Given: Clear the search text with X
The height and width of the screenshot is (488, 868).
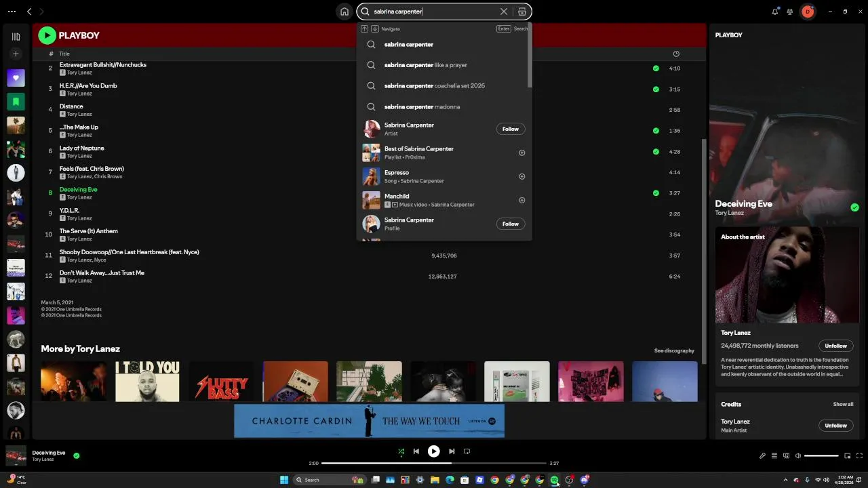Looking at the screenshot, I should [504, 12].
